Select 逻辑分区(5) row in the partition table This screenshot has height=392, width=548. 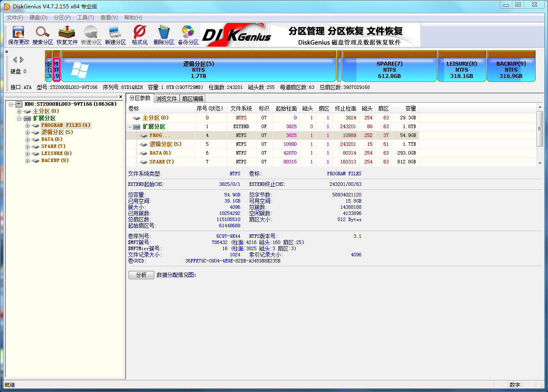(273, 144)
